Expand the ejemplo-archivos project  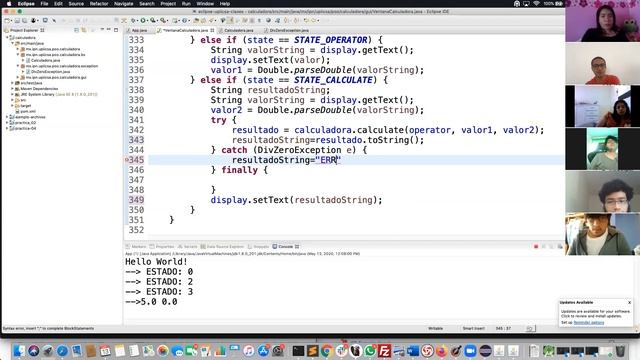[x=7, y=117]
